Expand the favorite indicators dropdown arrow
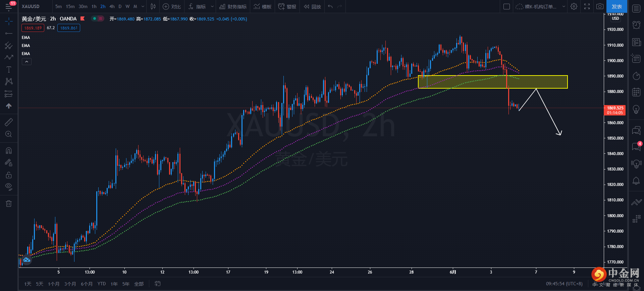This screenshot has width=644, height=291. [212, 6]
